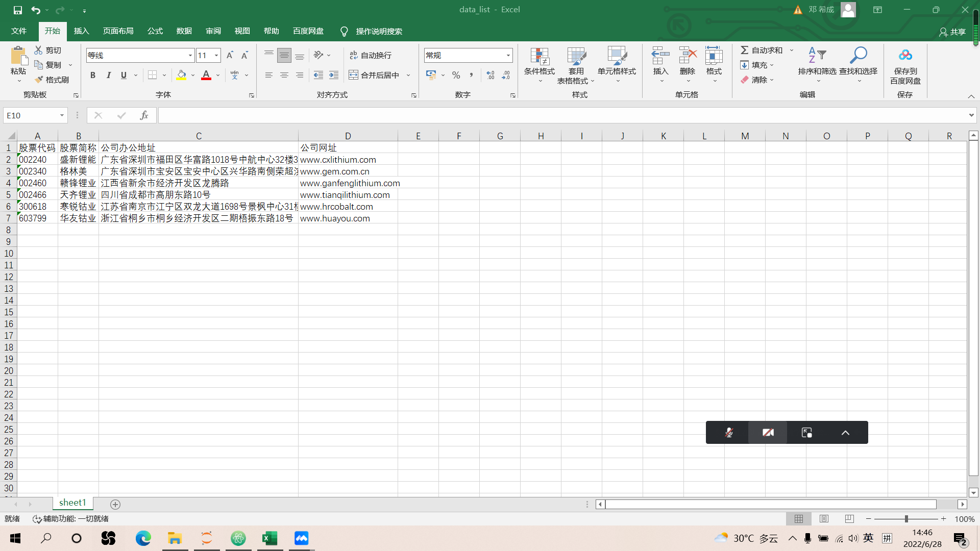This screenshot has width=980, height=551.
Task: Apply red font color A
Action: 206,75
